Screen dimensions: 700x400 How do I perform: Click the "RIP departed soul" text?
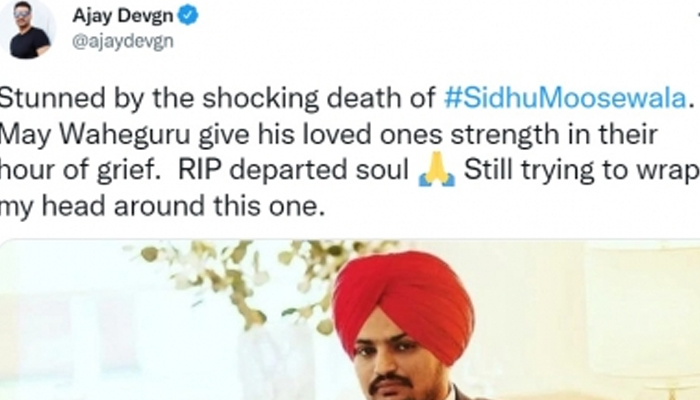click(x=293, y=171)
